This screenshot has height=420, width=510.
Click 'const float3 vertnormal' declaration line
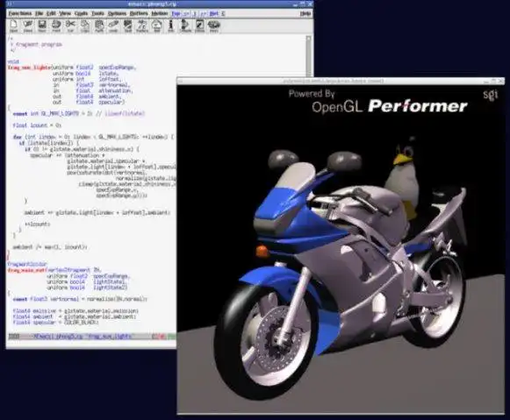coord(80,299)
